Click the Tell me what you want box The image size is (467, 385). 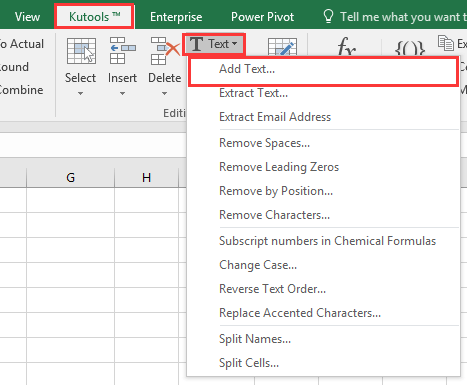pos(403,17)
